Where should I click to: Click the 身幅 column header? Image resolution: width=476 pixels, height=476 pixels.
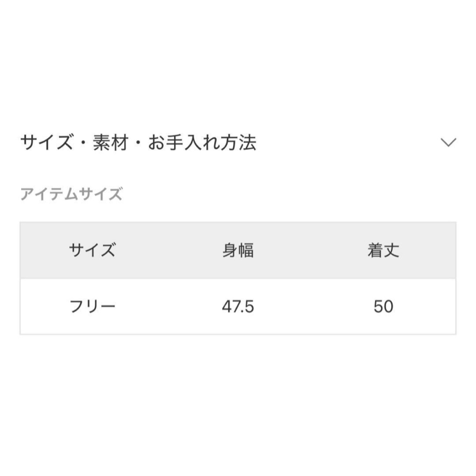(x=238, y=250)
